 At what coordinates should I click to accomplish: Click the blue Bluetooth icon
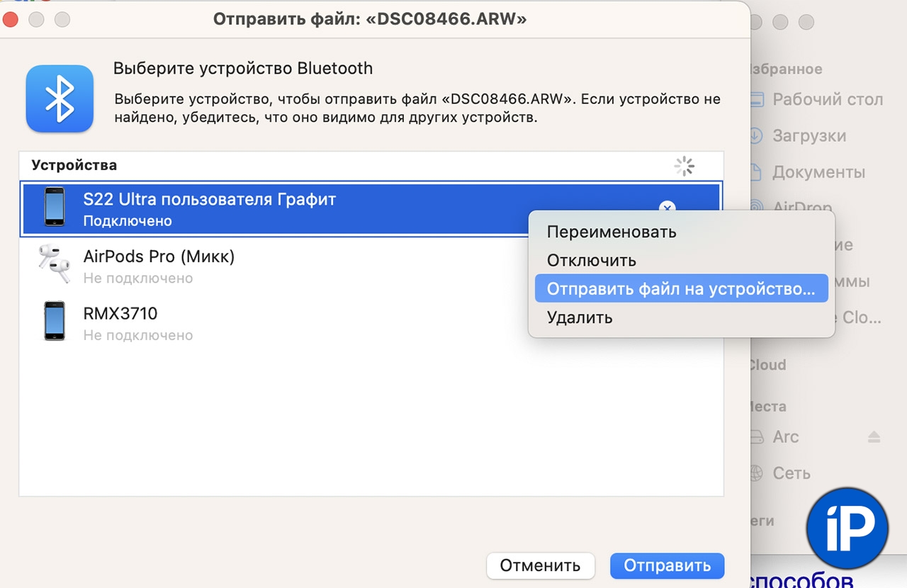60,99
